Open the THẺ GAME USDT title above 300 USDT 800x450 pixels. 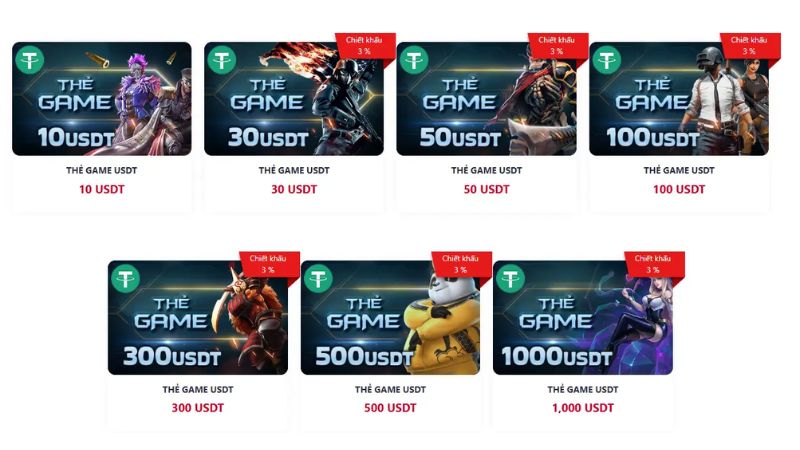click(x=198, y=389)
